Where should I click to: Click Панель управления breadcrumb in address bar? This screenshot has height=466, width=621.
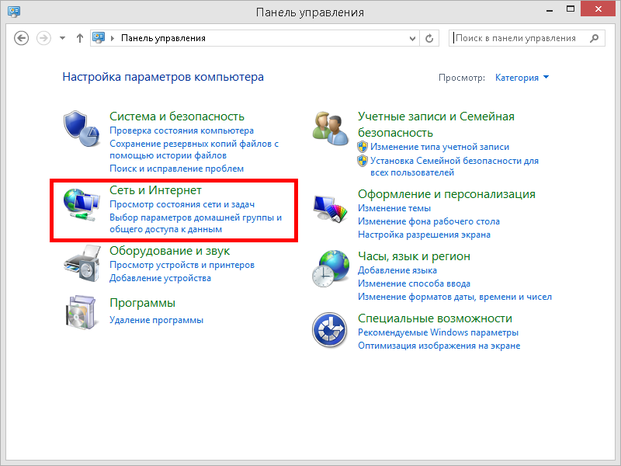pos(163,39)
